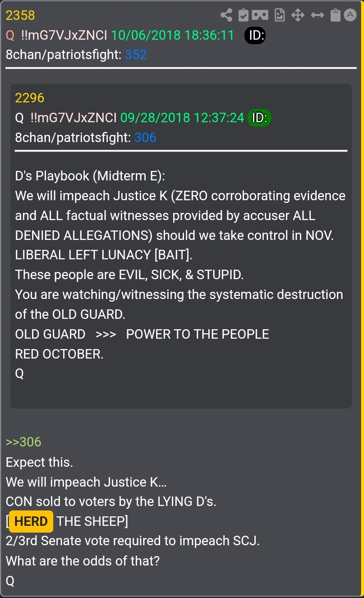Image resolution: width=364 pixels, height=598 pixels.
Task: Click the horizontal double-arrow width icon
Action: pos(318,15)
